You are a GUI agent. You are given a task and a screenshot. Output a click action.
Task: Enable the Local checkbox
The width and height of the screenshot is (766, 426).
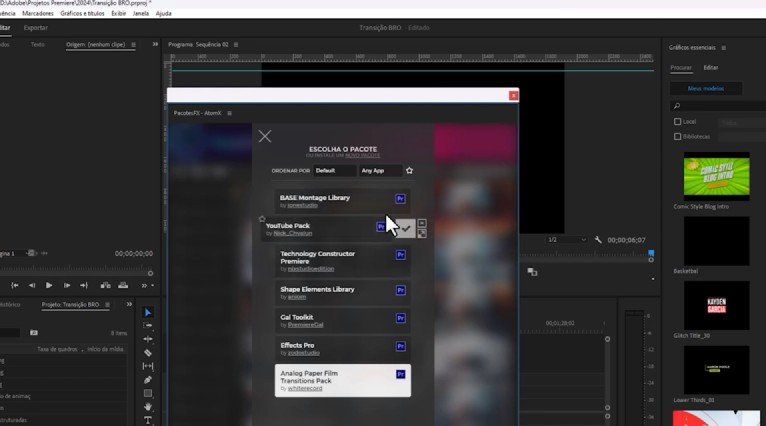679,121
